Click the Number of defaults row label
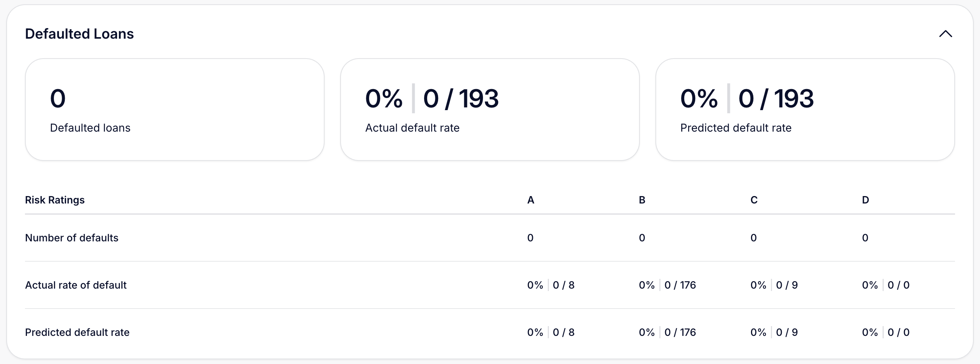 click(71, 238)
